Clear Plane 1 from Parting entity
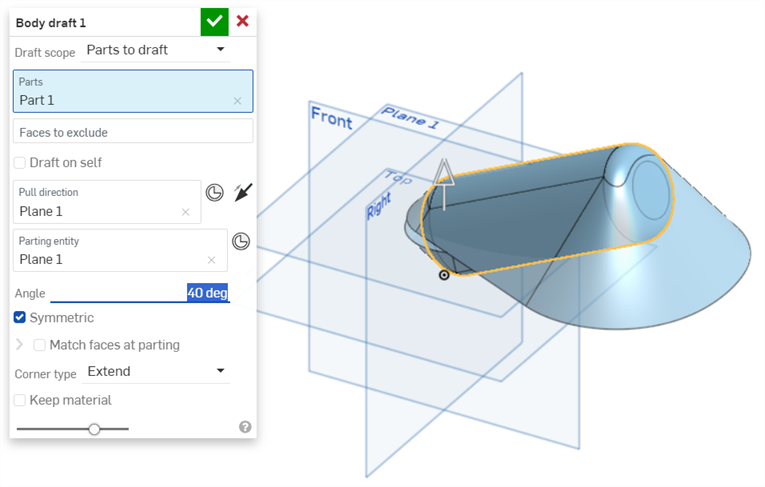The height and width of the screenshot is (487, 765). [211, 260]
